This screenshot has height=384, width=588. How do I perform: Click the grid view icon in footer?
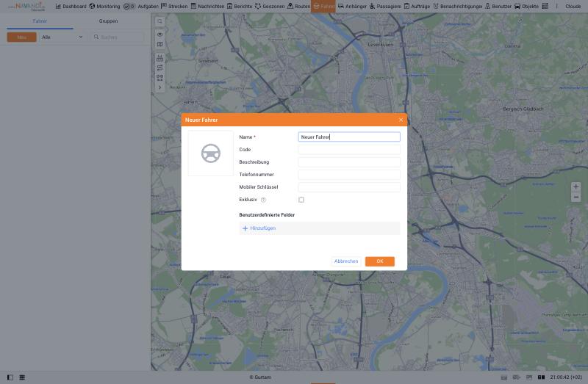pyautogui.click(x=22, y=377)
